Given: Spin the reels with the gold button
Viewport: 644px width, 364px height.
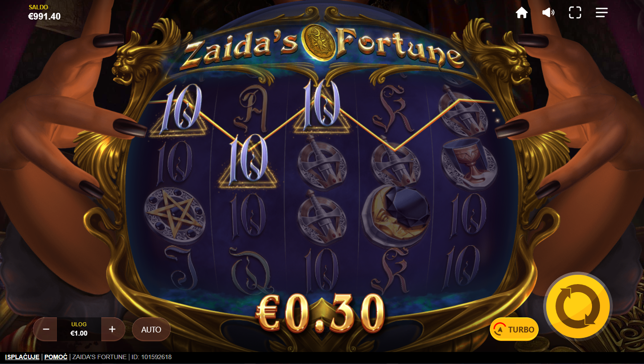Looking at the screenshot, I should tap(578, 306).
